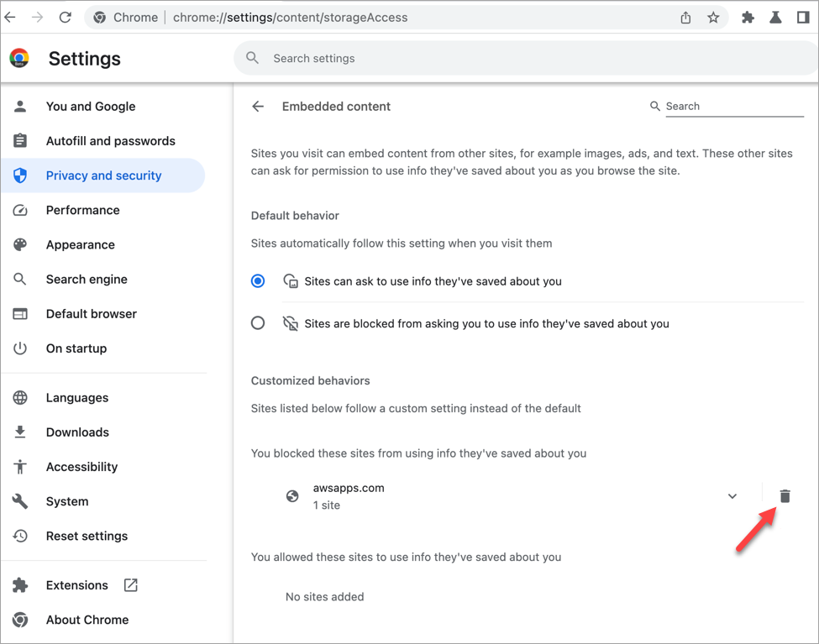Select 'Sites can ask to use info' radio
819x644 pixels.
click(258, 281)
